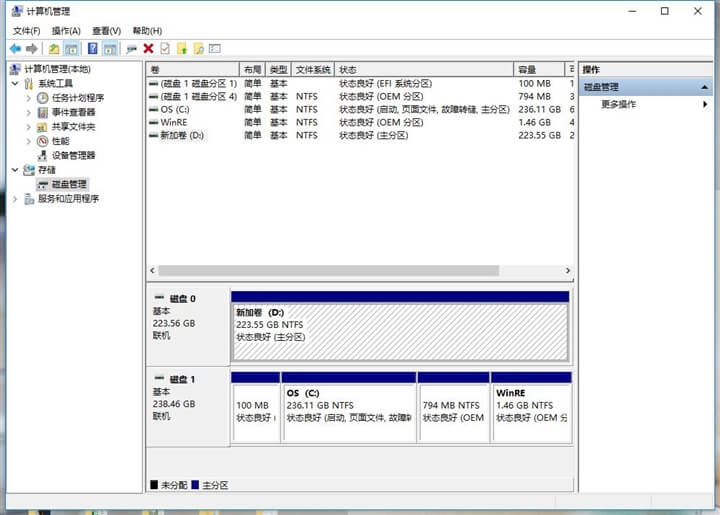Click the up one level folder icon
The height and width of the screenshot is (515, 720).
tap(55, 48)
